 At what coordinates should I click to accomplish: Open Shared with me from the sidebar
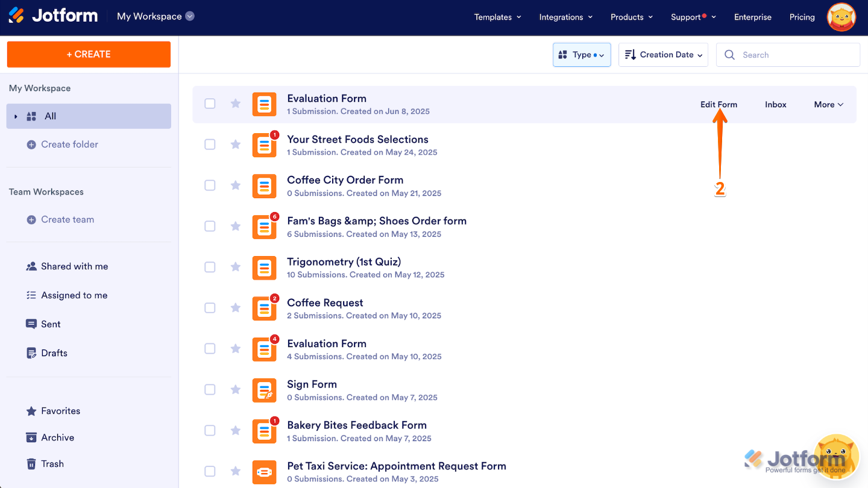coord(66,266)
